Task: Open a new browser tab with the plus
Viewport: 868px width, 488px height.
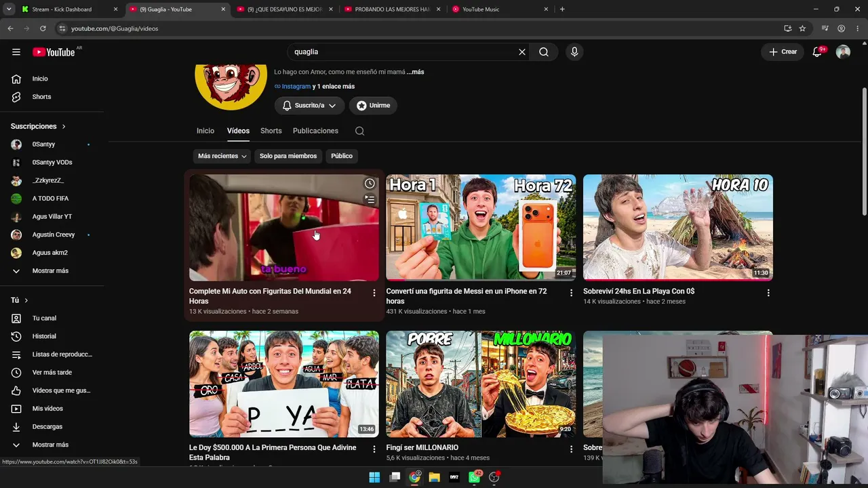Action: pyautogui.click(x=562, y=9)
